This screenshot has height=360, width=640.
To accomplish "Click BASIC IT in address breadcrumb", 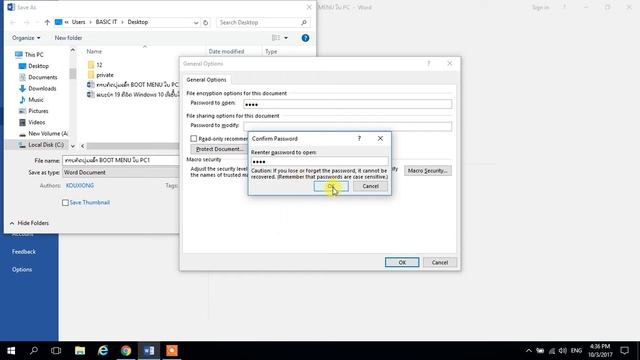I will point(106,22).
